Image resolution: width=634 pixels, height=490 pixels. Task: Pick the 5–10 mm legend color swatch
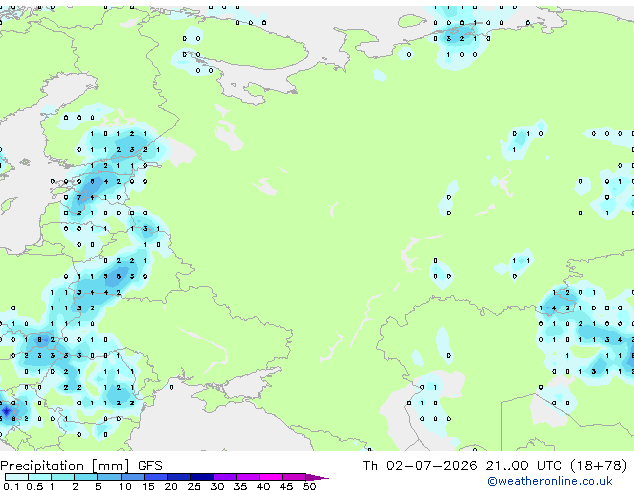109,477
